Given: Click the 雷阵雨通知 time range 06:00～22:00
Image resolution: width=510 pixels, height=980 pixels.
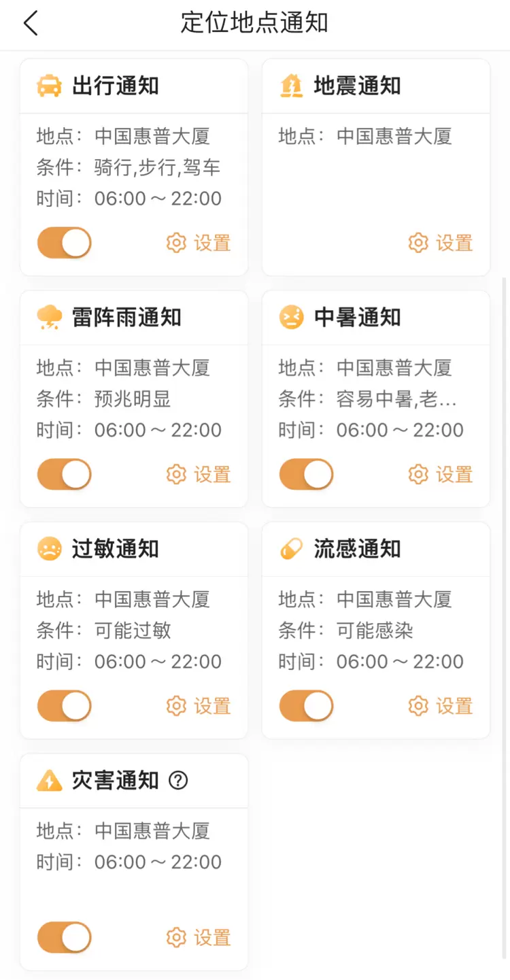Looking at the screenshot, I should pyautogui.click(x=158, y=430).
